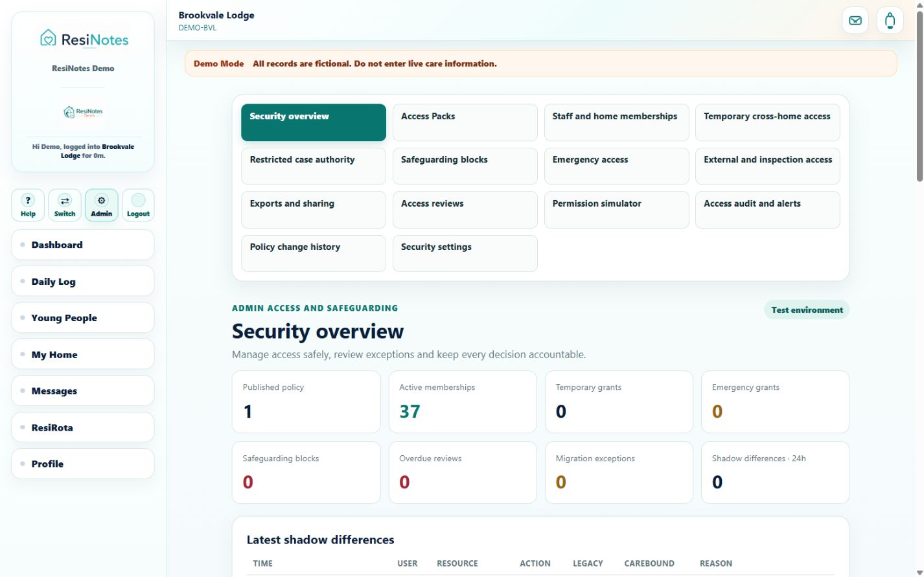This screenshot has height=577, width=924.
Task: Select the Security overview tab
Action: (314, 122)
